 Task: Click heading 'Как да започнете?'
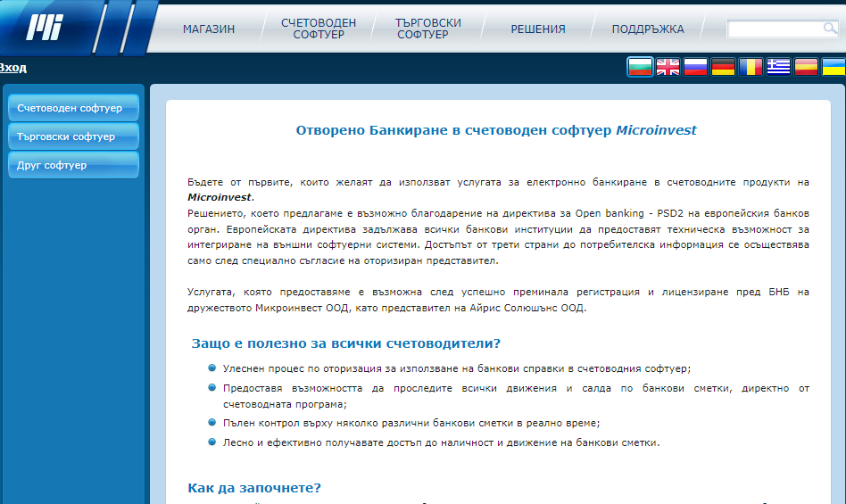(254, 488)
